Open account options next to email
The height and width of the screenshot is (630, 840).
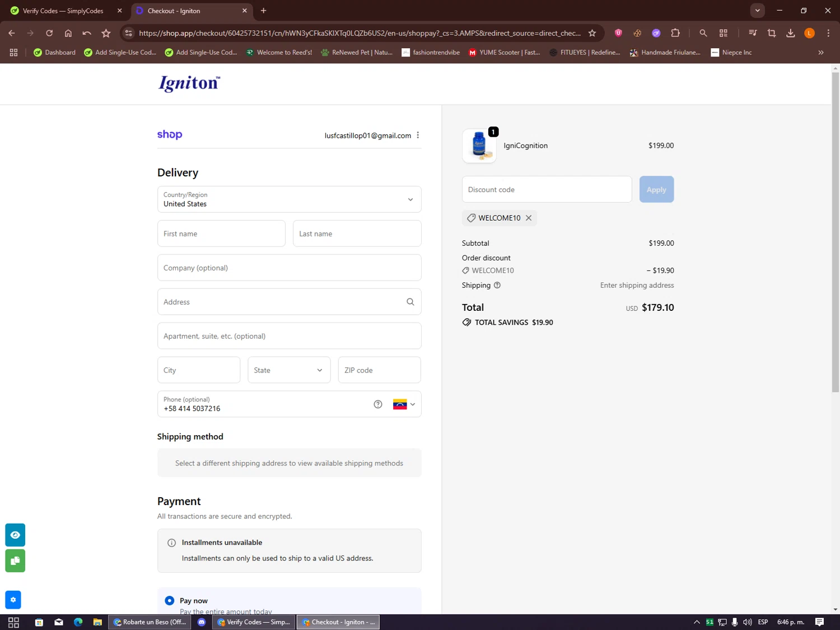tap(418, 135)
